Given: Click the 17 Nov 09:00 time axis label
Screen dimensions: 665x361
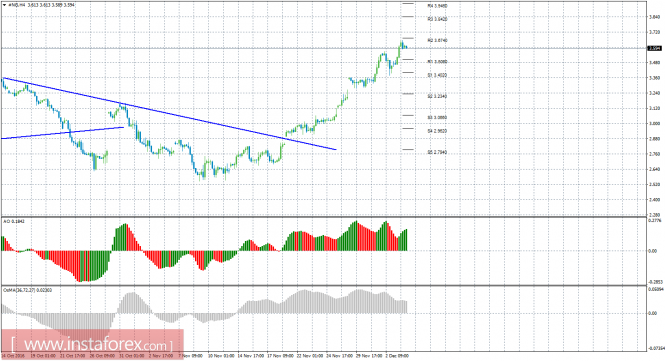Looking at the screenshot, I should pyautogui.click(x=279, y=356).
